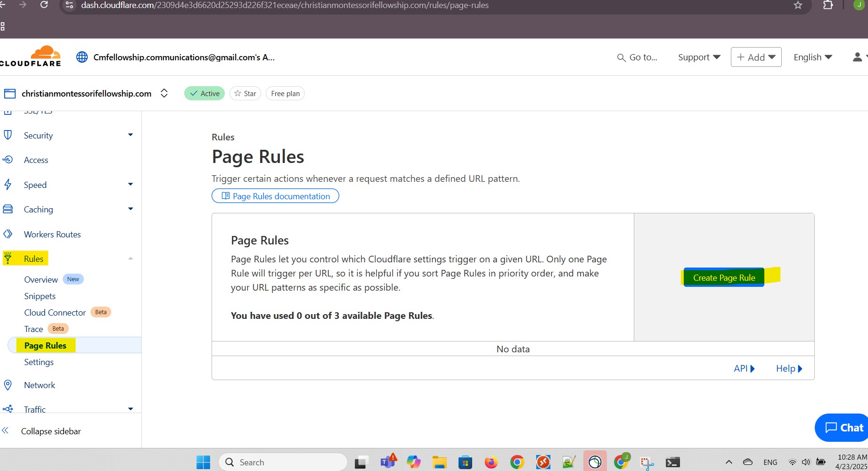Open Cloud Connector under Rules
The width and height of the screenshot is (868, 471).
[x=55, y=312]
